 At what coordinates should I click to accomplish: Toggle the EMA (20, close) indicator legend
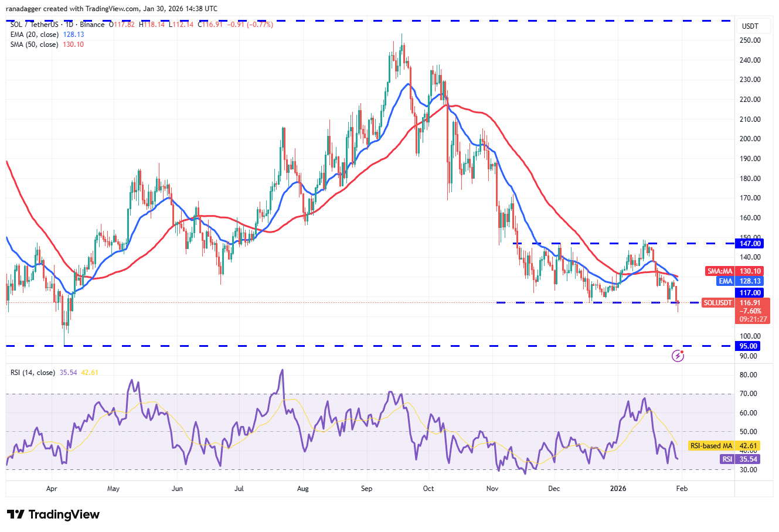tap(35, 35)
